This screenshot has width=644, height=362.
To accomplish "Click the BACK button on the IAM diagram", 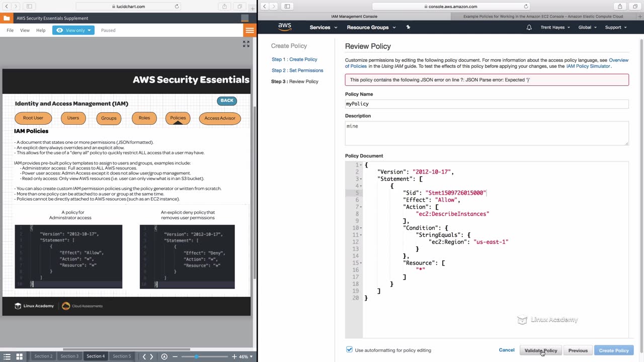I will click(227, 101).
